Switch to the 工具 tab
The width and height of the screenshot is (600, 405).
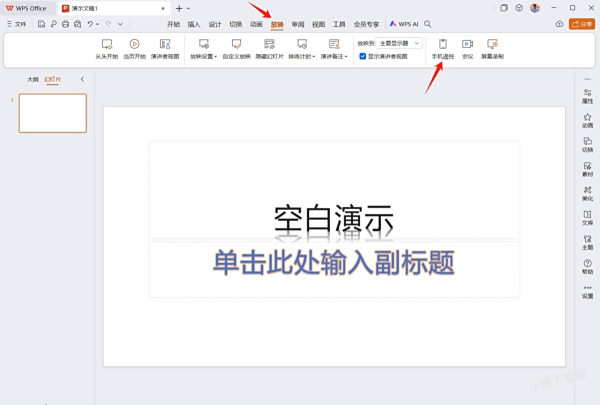[x=339, y=24]
